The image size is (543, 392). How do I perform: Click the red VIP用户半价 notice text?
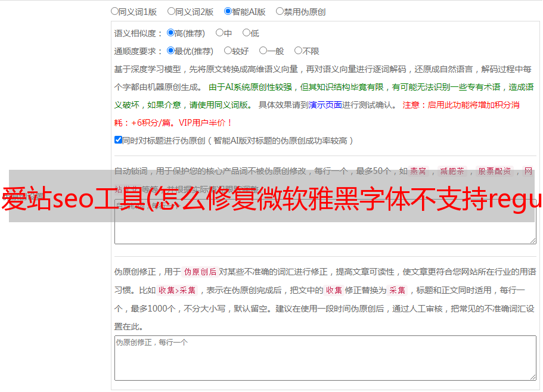click(205, 123)
